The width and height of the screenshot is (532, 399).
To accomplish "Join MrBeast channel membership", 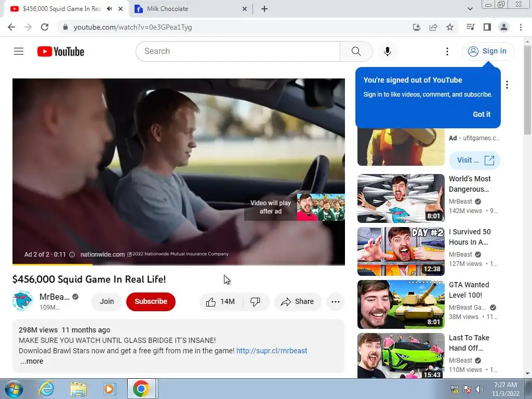I will pyautogui.click(x=107, y=302).
